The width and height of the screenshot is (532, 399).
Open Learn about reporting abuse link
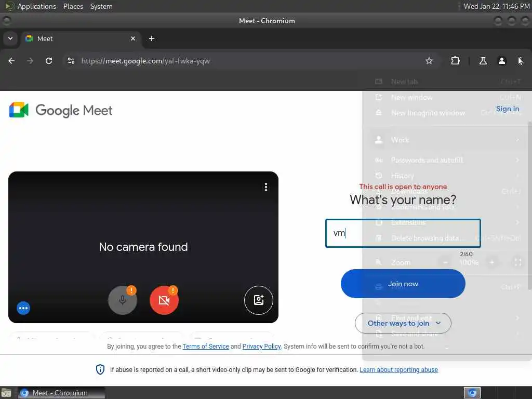point(398,369)
